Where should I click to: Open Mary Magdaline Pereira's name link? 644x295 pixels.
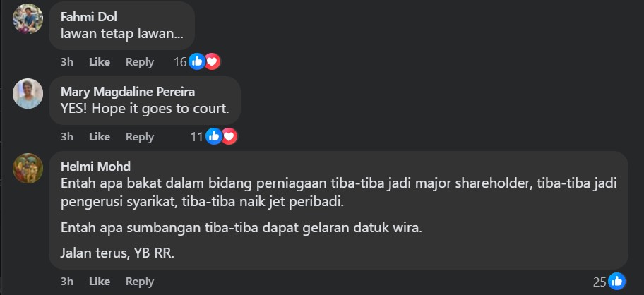128,92
